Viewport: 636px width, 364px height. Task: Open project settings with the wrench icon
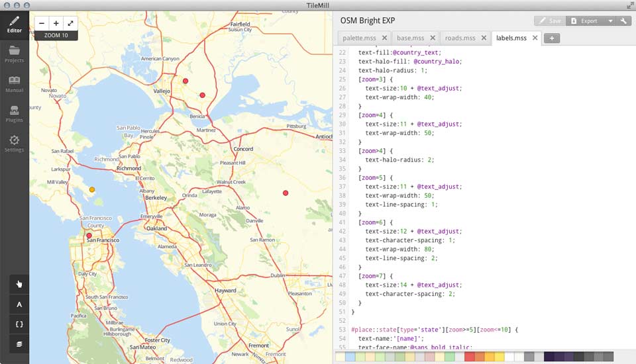pos(623,21)
